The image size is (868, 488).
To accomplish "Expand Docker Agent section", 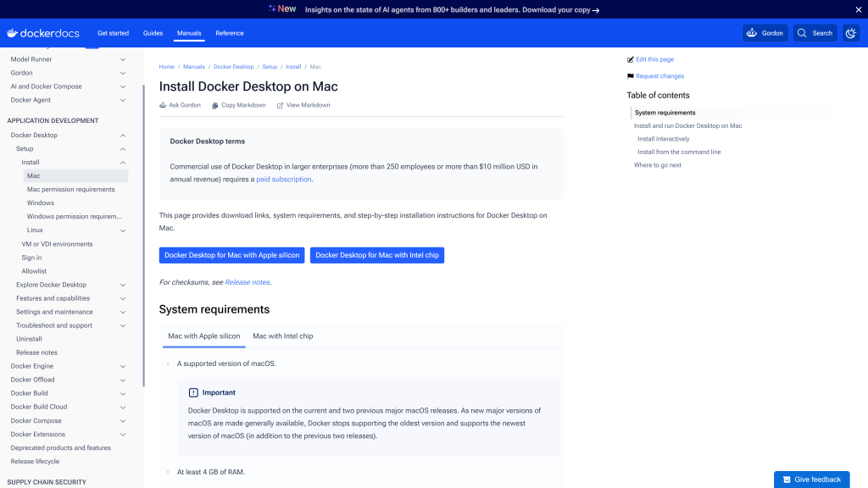I will (123, 100).
